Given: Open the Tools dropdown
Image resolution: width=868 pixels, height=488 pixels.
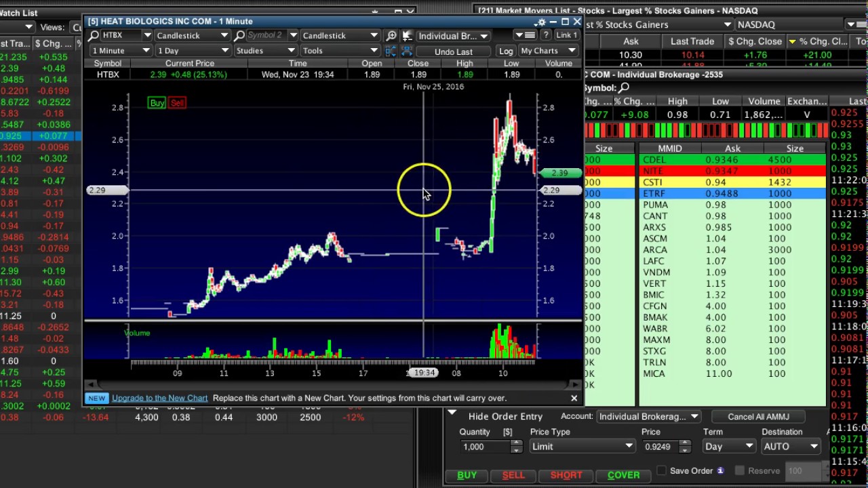Looking at the screenshot, I should click(340, 51).
